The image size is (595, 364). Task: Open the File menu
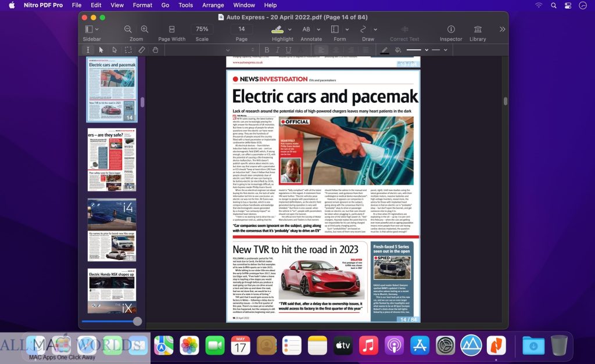[77, 5]
